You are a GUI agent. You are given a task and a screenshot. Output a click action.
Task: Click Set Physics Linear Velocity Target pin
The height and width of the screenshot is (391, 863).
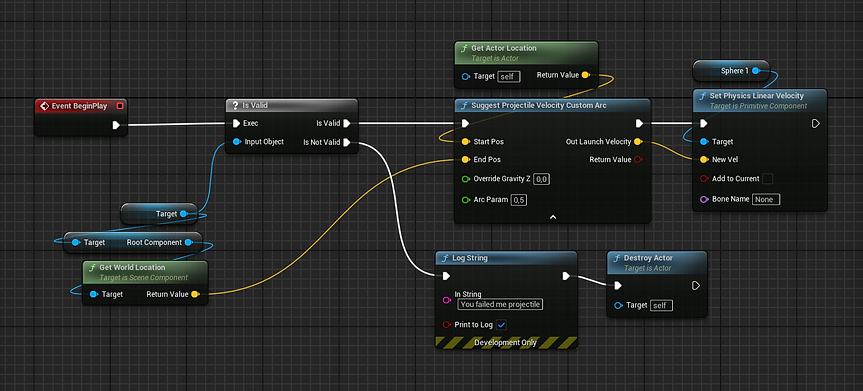(x=704, y=142)
